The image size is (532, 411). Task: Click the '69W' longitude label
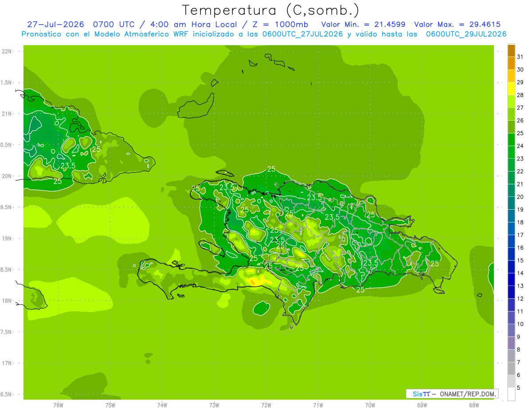pos(422,405)
